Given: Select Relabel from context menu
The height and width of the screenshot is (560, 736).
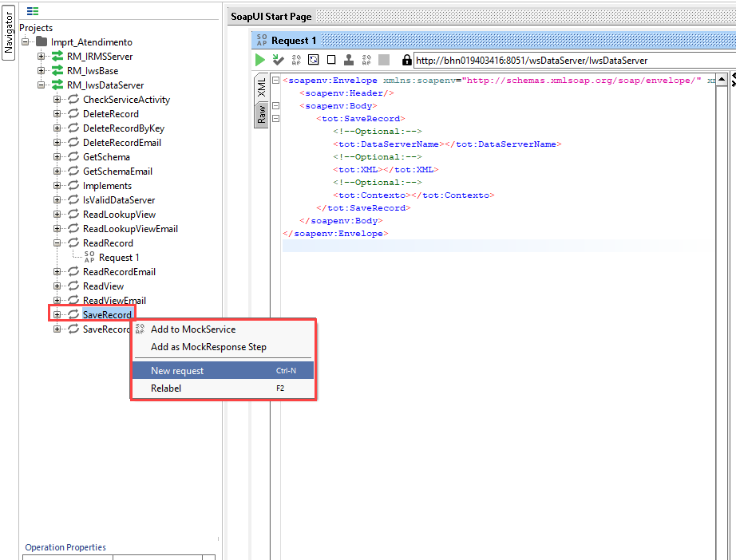Looking at the screenshot, I should coord(223,388).
